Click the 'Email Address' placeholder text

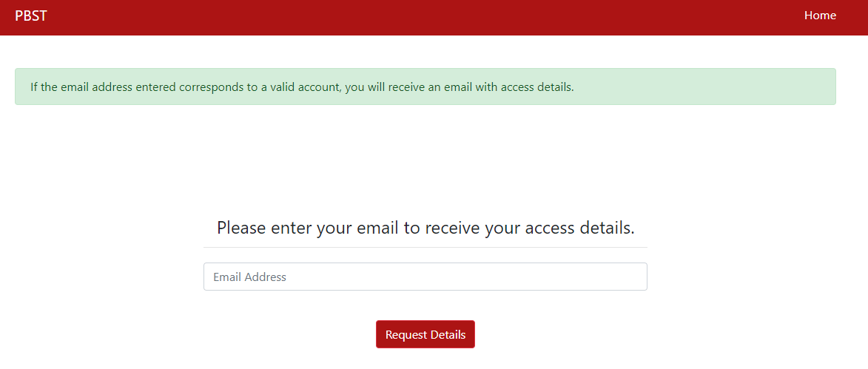tap(249, 277)
